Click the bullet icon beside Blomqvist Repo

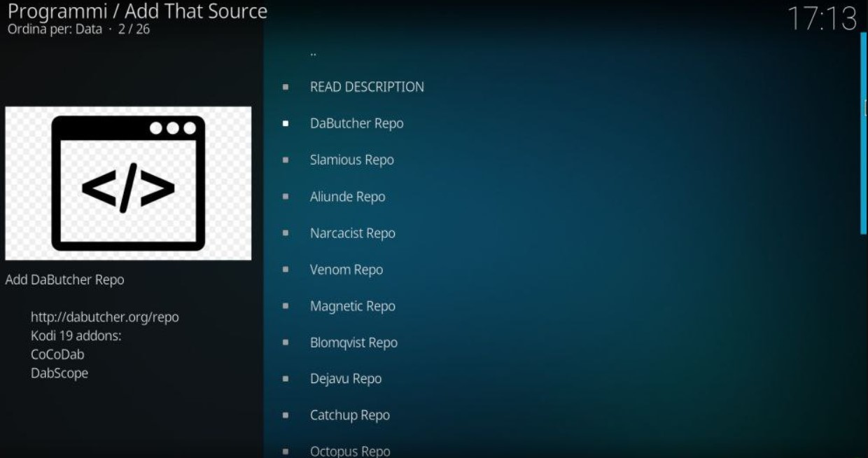pyautogui.click(x=286, y=342)
